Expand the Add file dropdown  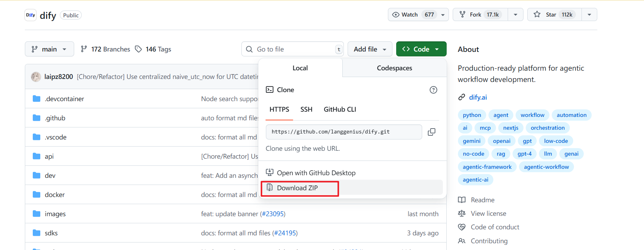pos(370,49)
